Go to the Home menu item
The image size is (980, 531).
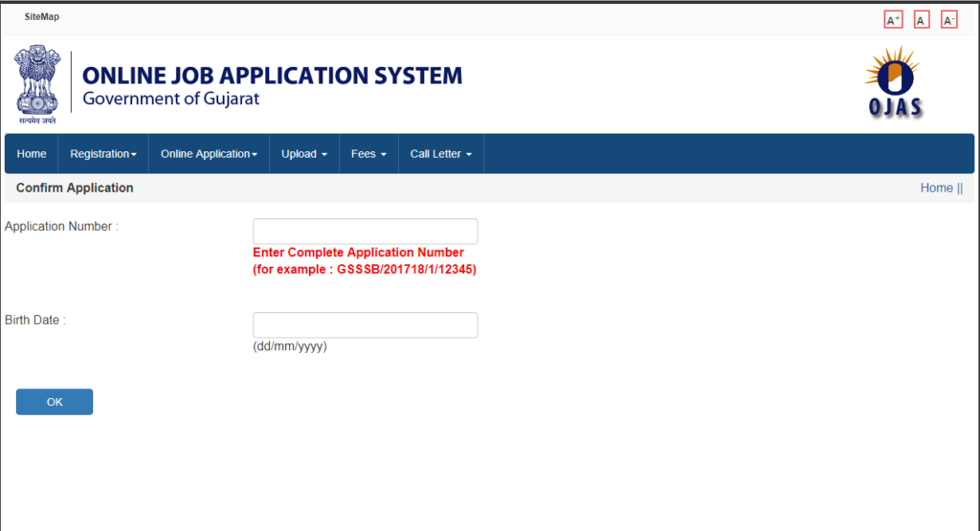point(32,154)
